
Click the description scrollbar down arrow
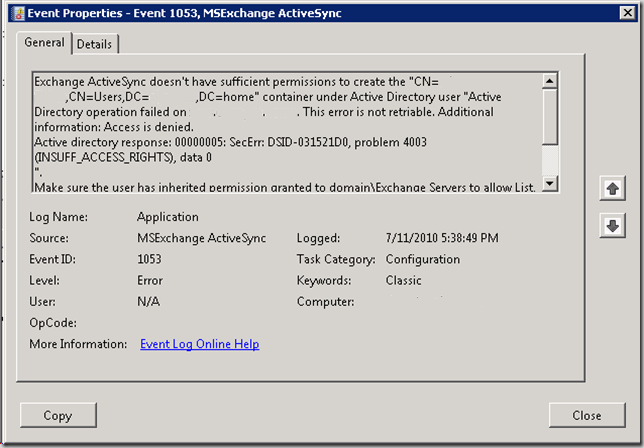[549, 183]
